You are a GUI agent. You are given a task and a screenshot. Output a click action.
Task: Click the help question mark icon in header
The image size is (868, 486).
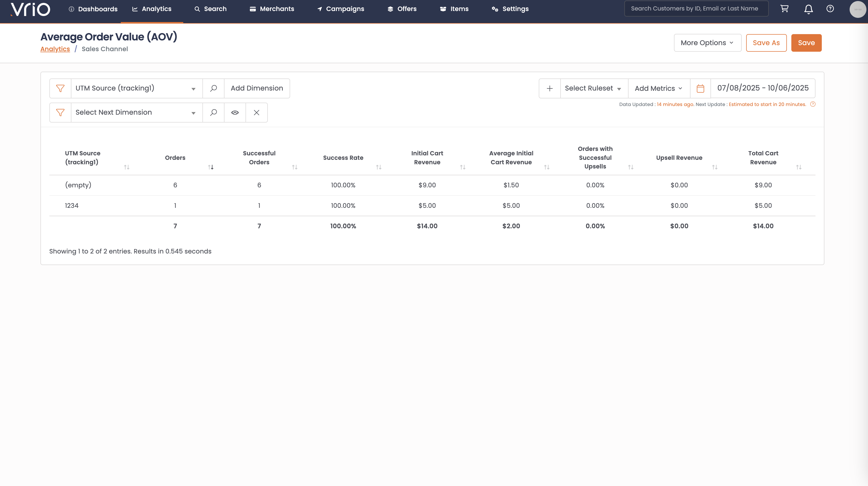coord(830,9)
